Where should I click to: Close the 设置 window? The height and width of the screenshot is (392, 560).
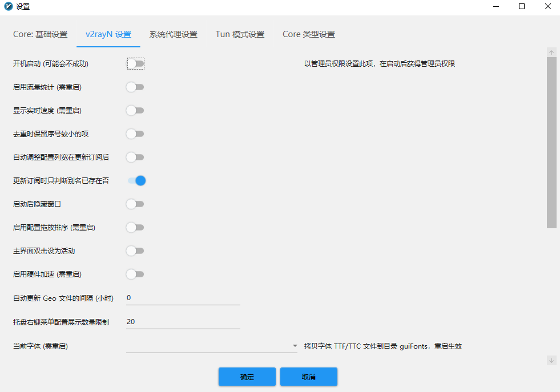[x=548, y=6]
